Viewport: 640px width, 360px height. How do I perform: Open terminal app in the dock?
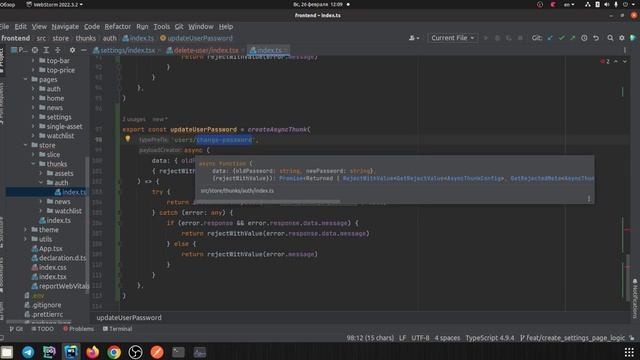coord(178,352)
